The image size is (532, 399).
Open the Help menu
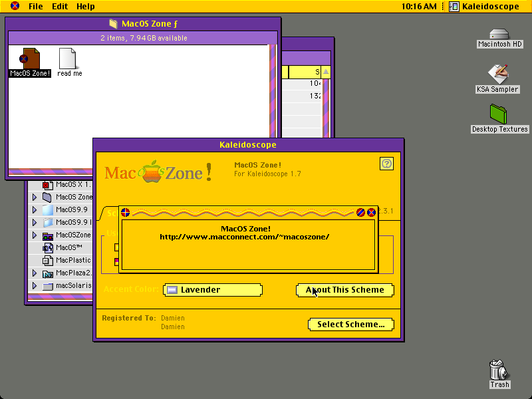tap(86, 7)
